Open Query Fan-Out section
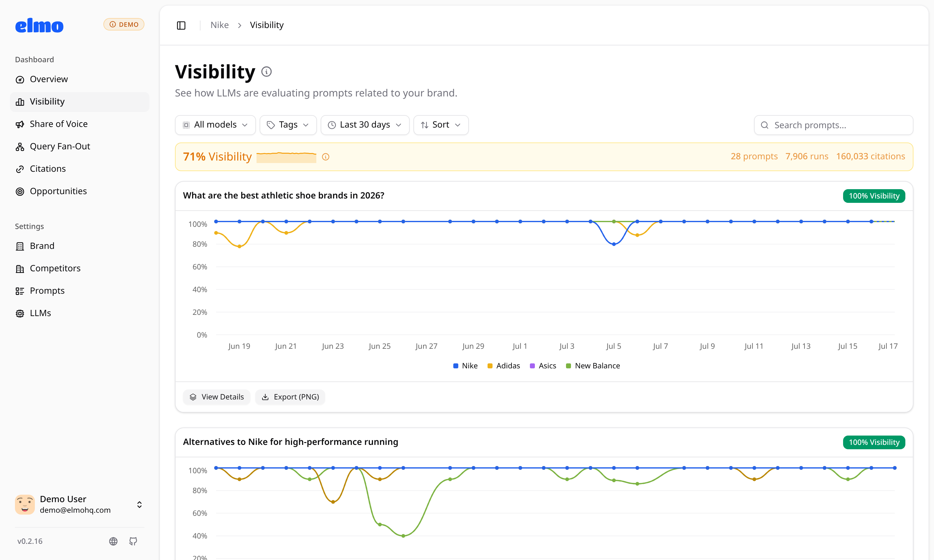934x560 pixels. click(x=80, y=147)
